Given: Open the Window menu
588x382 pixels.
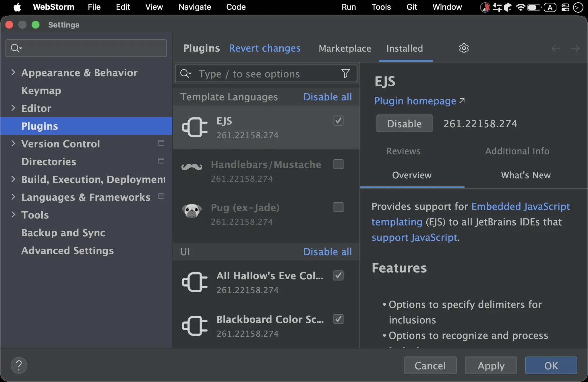Looking at the screenshot, I should 447,7.
